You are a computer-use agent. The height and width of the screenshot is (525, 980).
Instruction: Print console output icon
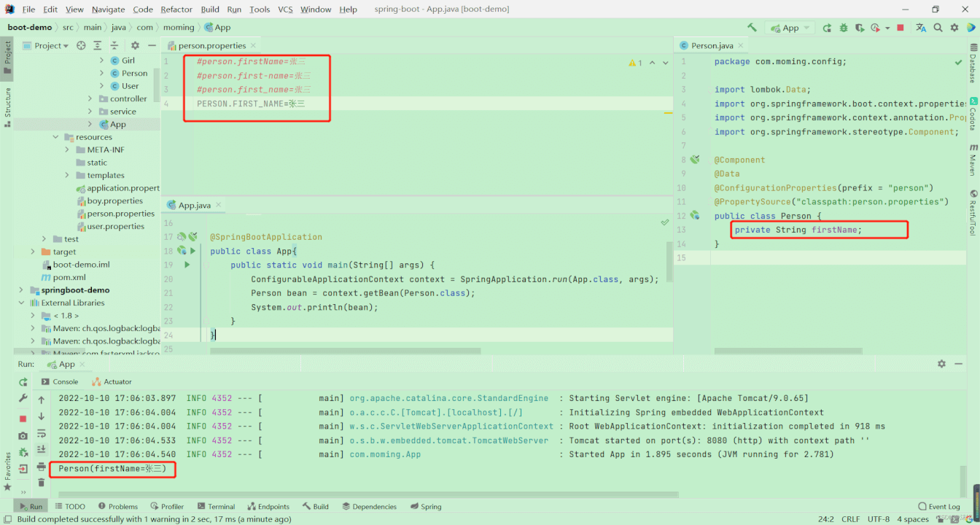[x=42, y=467]
